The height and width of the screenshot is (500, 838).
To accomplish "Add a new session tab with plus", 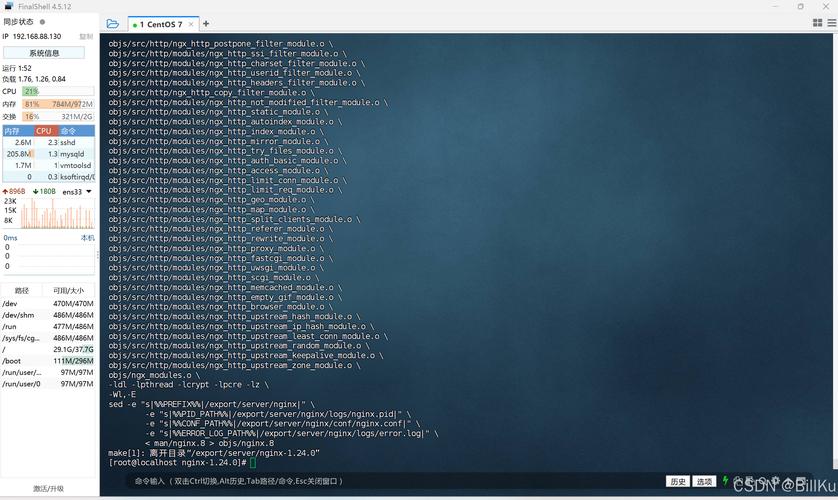I will pos(206,24).
